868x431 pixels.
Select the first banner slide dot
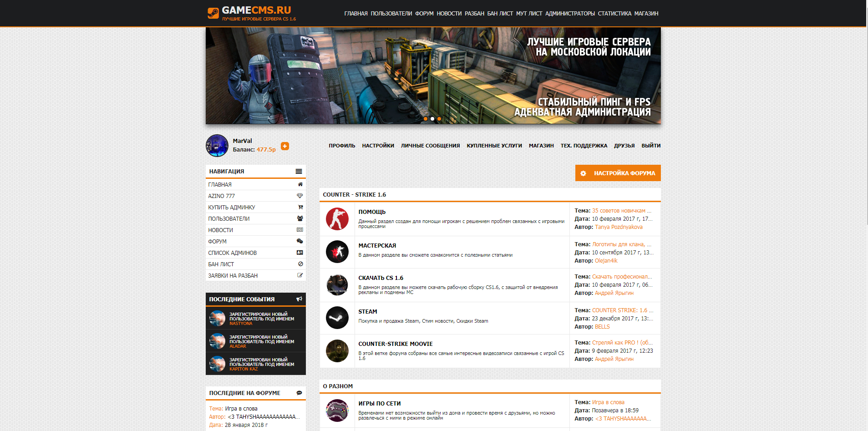426,119
